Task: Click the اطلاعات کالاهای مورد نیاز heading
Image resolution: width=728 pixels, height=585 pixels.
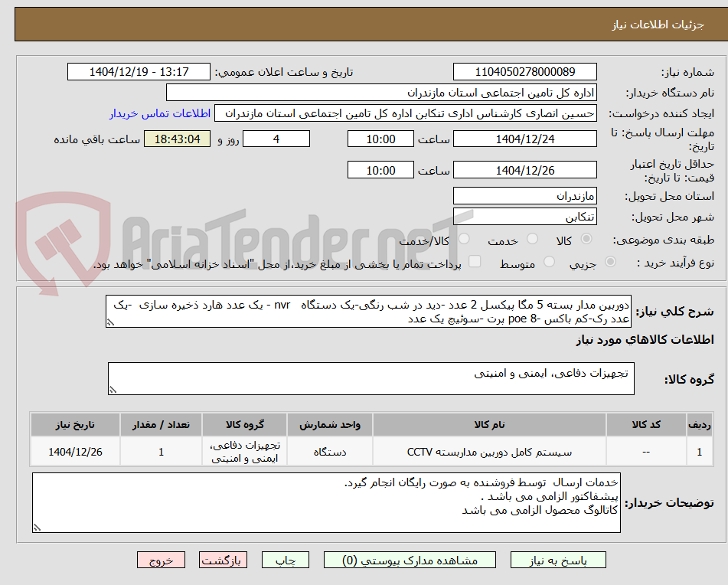Action: pyautogui.click(x=645, y=340)
